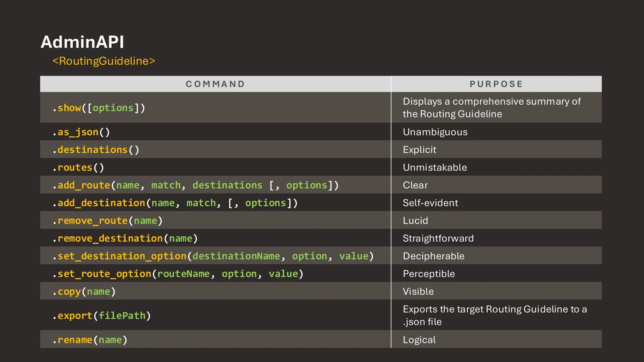Click the COMMAND column header
The height and width of the screenshot is (362, 644).
click(215, 84)
